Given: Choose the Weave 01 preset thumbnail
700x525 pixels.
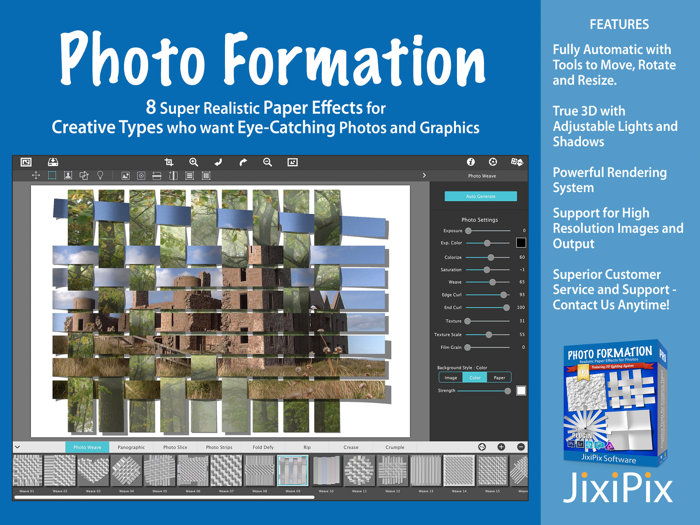Looking at the screenshot, I should click(x=28, y=471).
